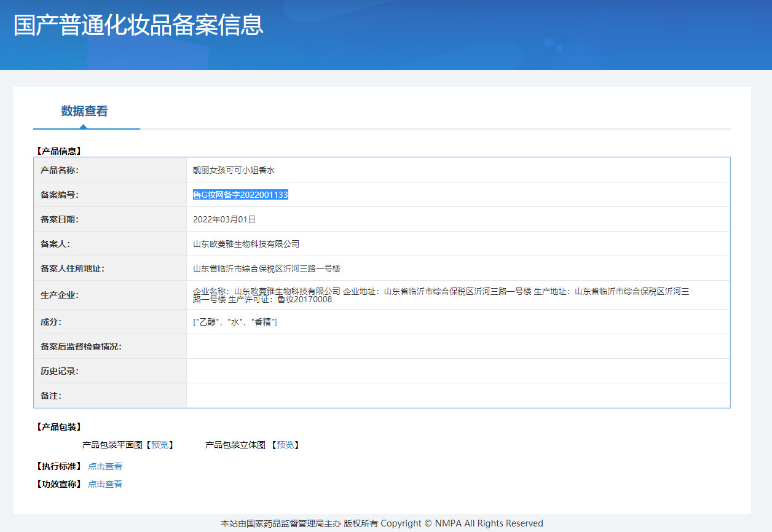Viewport: 772px width, 532px height.
Task: Click the 产品包装平面图 label
Action: point(112,445)
